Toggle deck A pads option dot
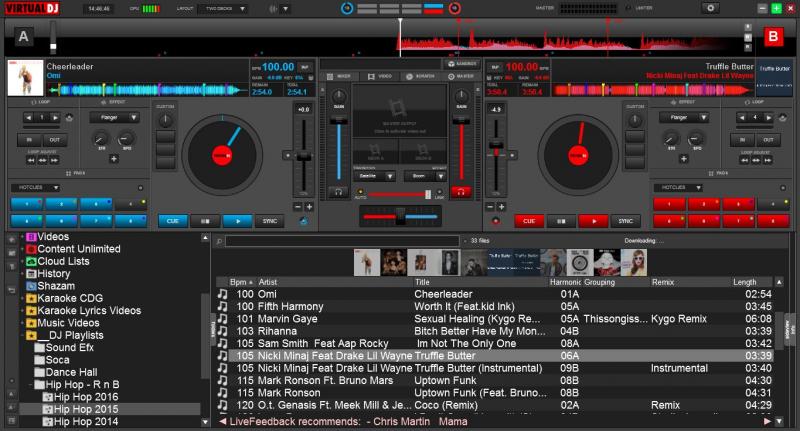The height and width of the screenshot is (431, 800). [x=140, y=188]
